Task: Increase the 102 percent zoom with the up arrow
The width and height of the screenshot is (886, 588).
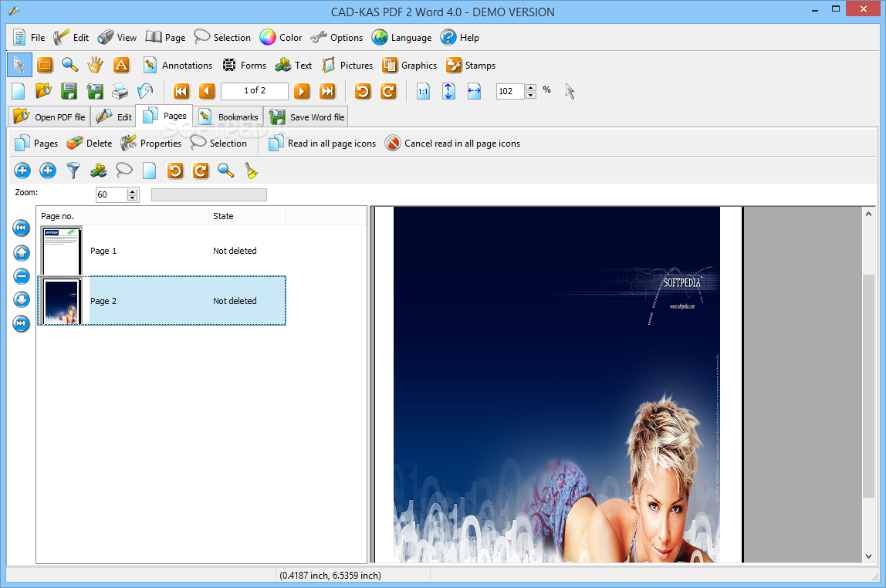Action: (x=530, y=87)
